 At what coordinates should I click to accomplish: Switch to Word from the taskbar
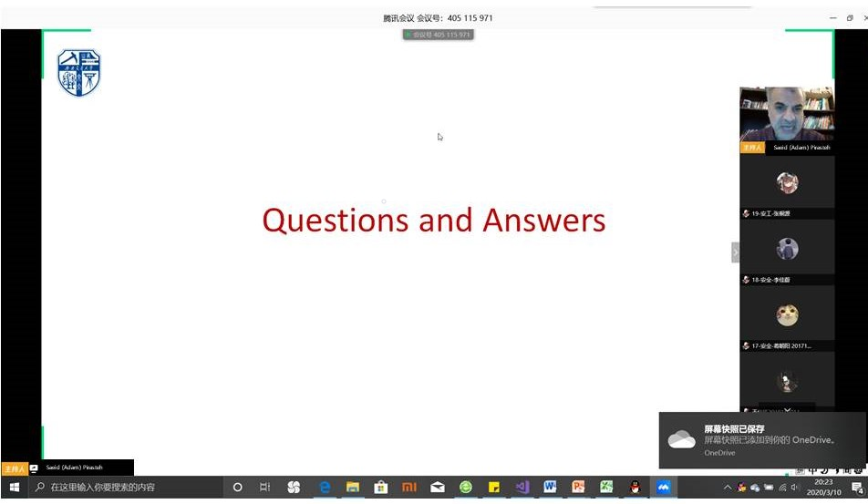pyautogui.click(x=550, y=488)
